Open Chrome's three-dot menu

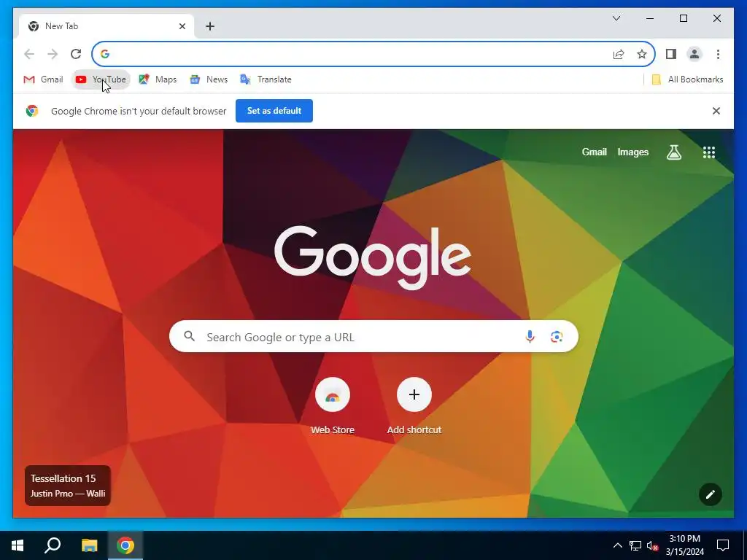[x=718, y=54]
